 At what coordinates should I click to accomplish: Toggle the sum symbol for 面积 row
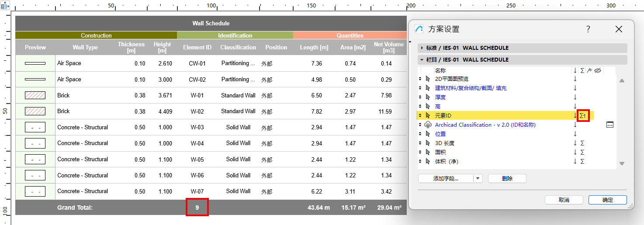(x=582, y=152)
